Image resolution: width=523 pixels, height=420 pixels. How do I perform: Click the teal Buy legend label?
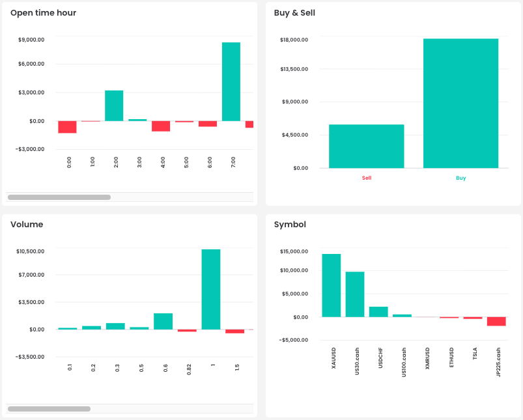pyautogui.click(x=461, y=178)
